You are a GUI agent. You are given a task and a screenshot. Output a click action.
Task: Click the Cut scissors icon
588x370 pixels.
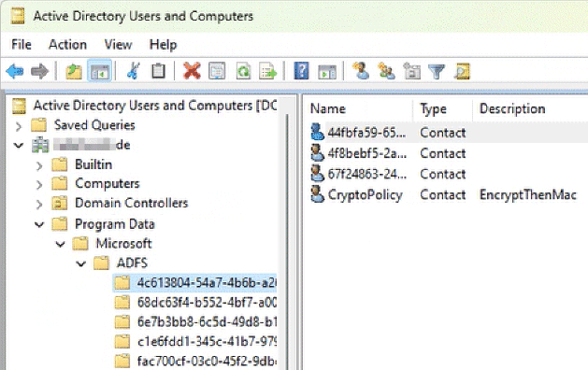coord(133,71)
